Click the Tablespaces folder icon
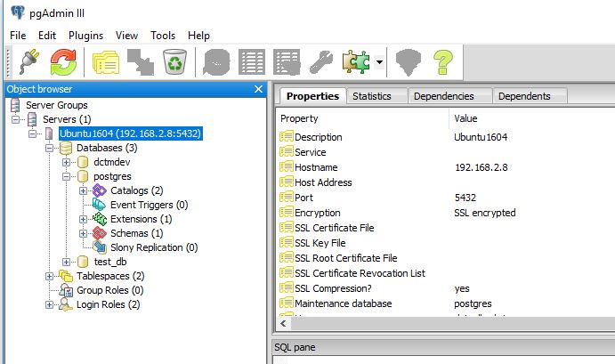This screenshot has width=615, height=364. (66, 276)
